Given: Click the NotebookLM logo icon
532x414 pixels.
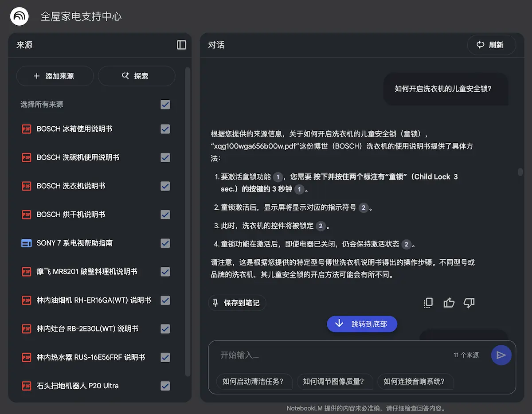Looking at the screenshot, I should click(20, 17).
